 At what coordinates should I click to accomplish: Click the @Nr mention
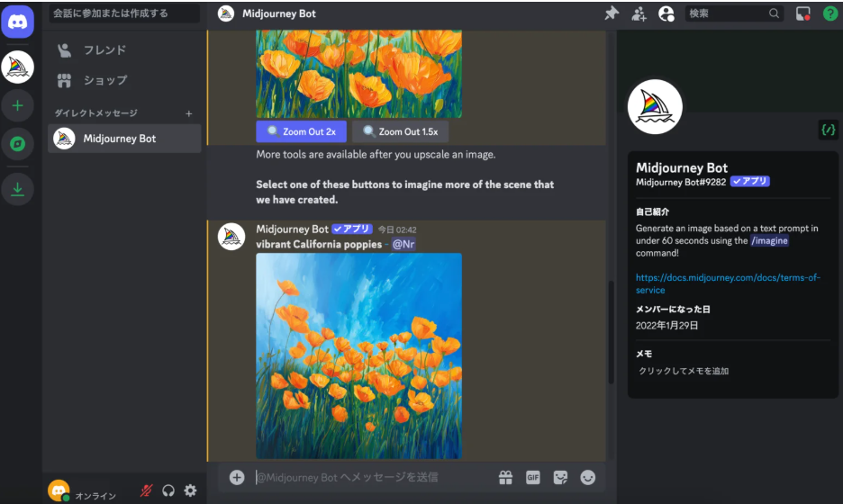(403, 245)
